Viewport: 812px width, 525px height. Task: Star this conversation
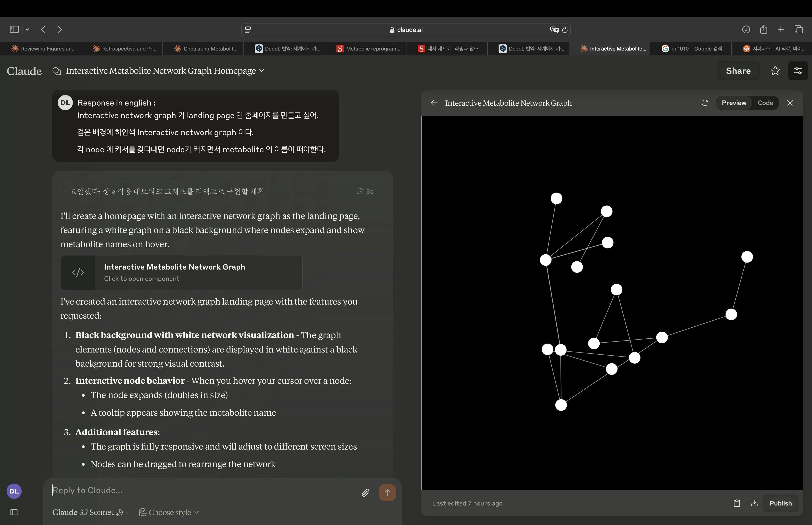(x=775, y=71)
